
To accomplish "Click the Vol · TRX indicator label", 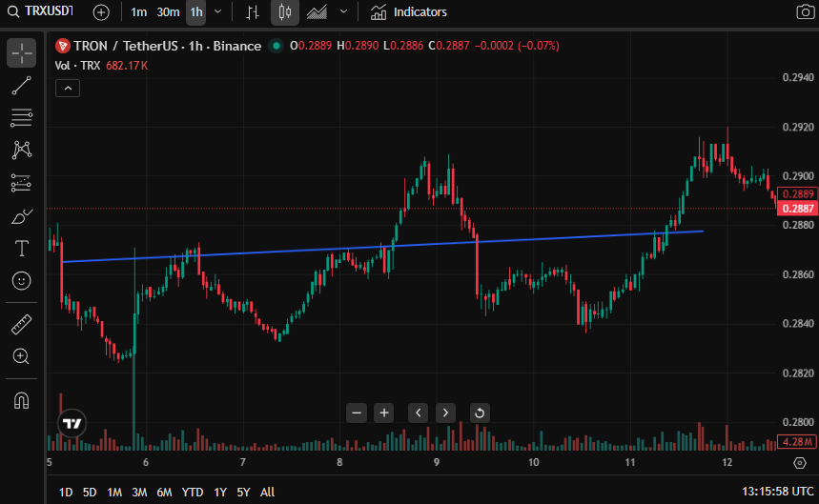I will tap(77, 66).
